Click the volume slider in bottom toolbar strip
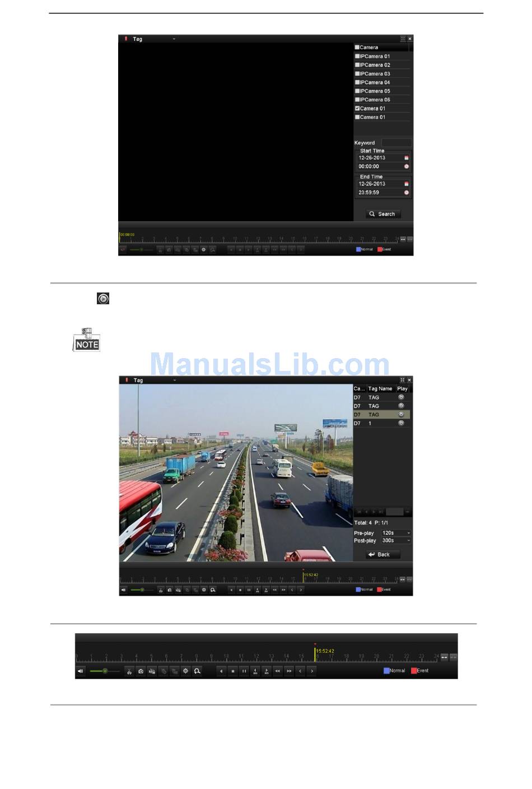Screen dimensions: 532x789 tap(105, 671)
